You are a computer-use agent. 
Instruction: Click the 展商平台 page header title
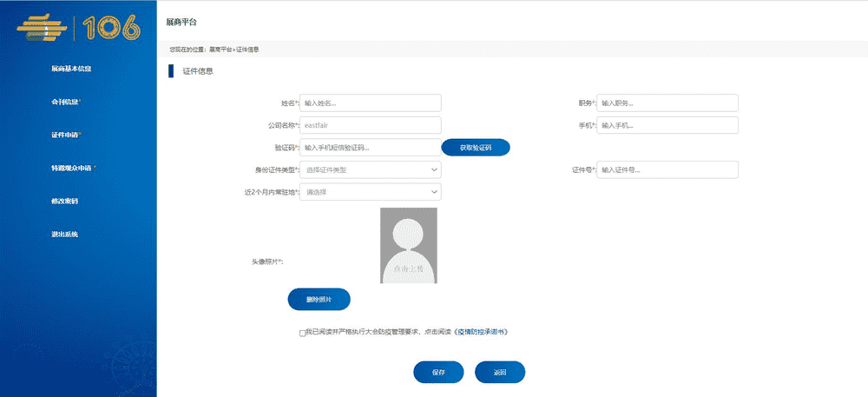tap(181, 22)
